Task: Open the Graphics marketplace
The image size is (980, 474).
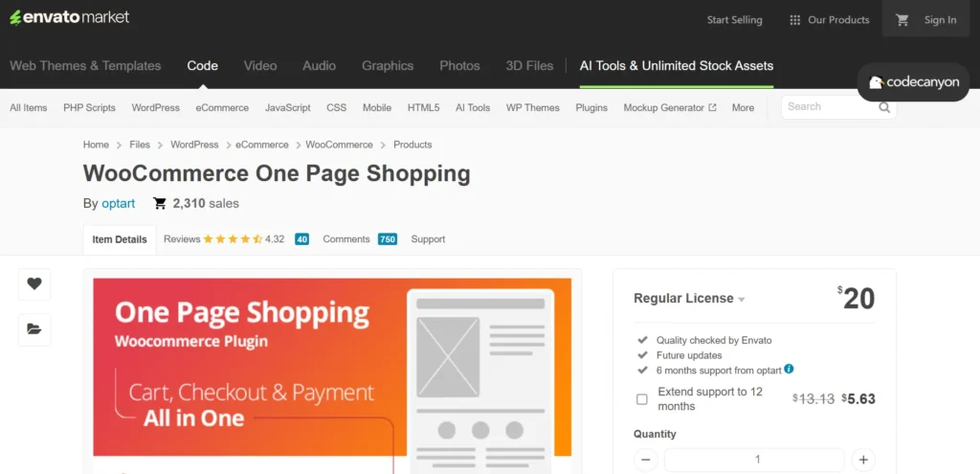Action: point(388,66)
